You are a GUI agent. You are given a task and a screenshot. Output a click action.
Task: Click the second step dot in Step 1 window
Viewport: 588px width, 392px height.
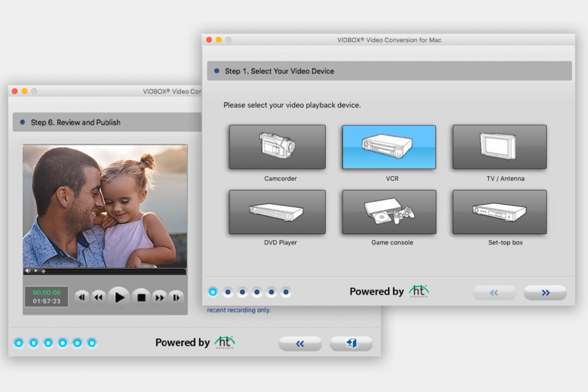(228, 292)
